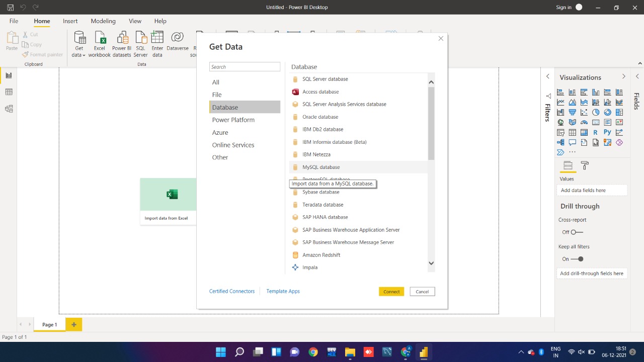Expand the Filters pane chevron
The image size is (644, 362).
tap(548, 76)
